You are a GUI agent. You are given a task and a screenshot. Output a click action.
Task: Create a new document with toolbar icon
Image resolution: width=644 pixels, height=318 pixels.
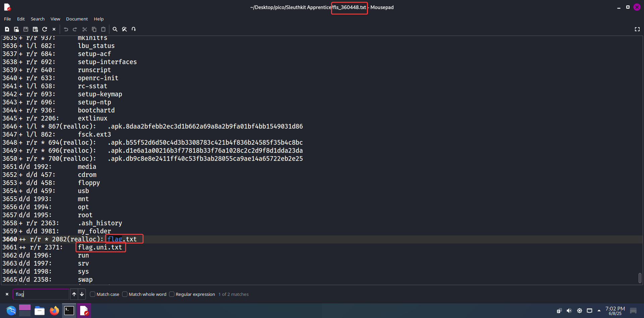pyautogui.click(x=7, y=29)
